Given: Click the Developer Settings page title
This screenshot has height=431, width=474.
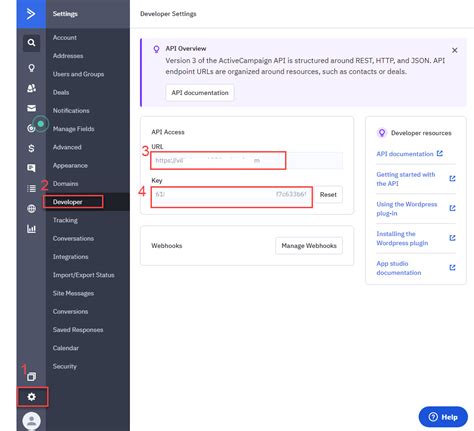Looking at the screenshot, I should [x=168, y=14].
